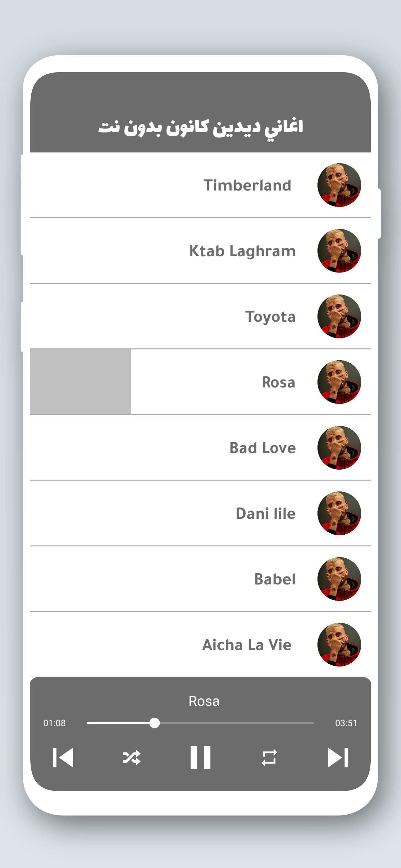The height and width of the screenshot is (868, 401).
Task: Play the Aicha La Vie track
Action: [200, 645]
